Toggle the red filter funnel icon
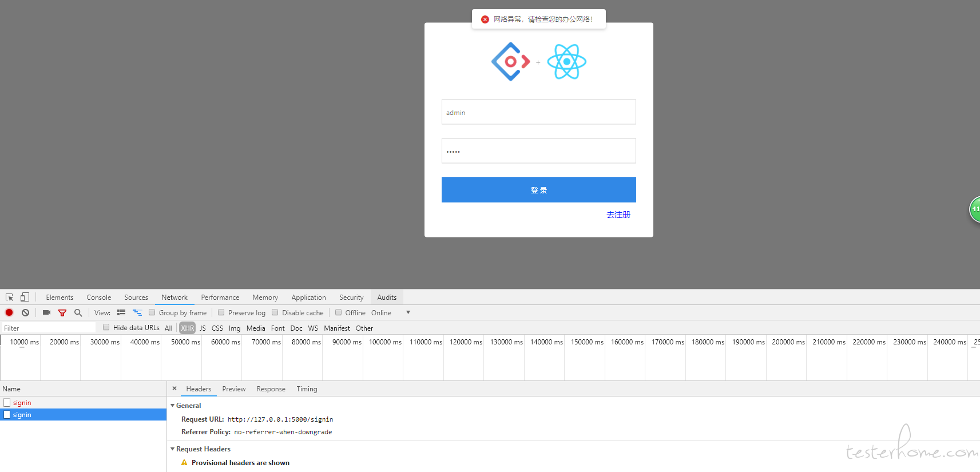 coord(62,313)
